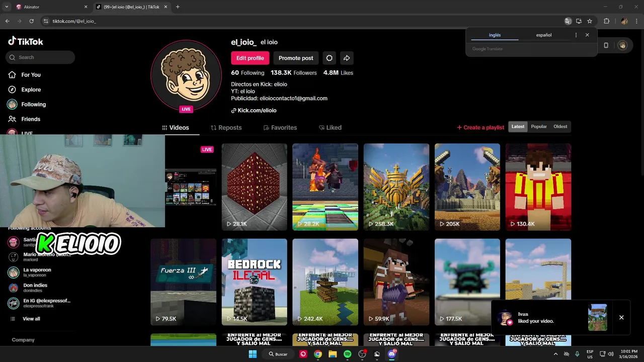The image size is (644, 362).
Task: Dismiss the Ivan liked notification
Action: 621,318
